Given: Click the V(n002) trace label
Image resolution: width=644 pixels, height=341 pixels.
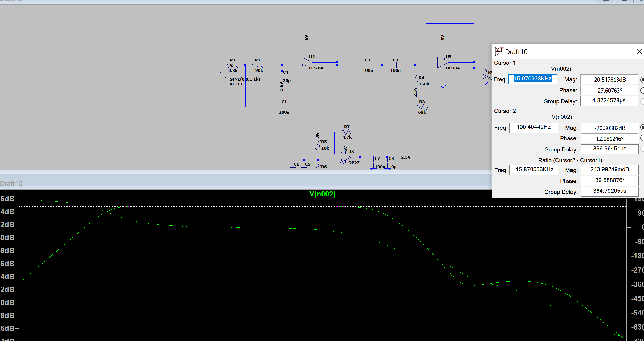Looking at the screenshot, I should pyautogui.click(x=322, y=194).
